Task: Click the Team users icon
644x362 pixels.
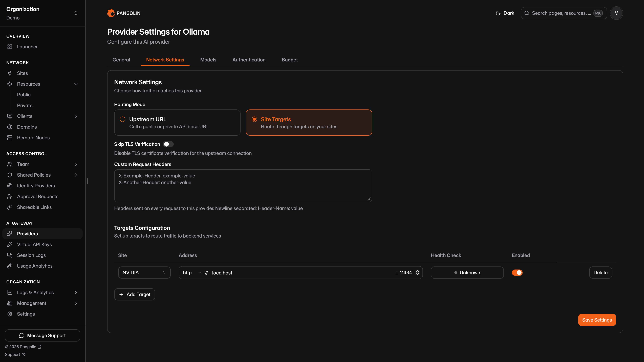Action: pos(10,164)
